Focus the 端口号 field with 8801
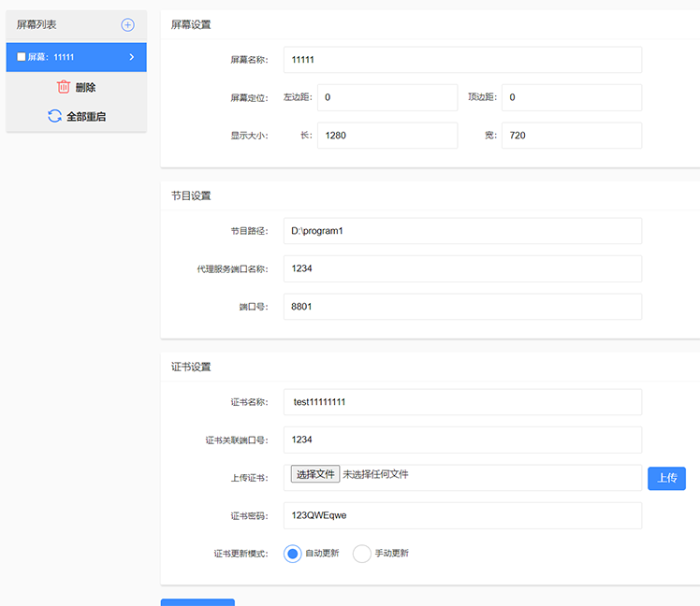The width and height of the screenshot is (700, 606). click(462, 307)
